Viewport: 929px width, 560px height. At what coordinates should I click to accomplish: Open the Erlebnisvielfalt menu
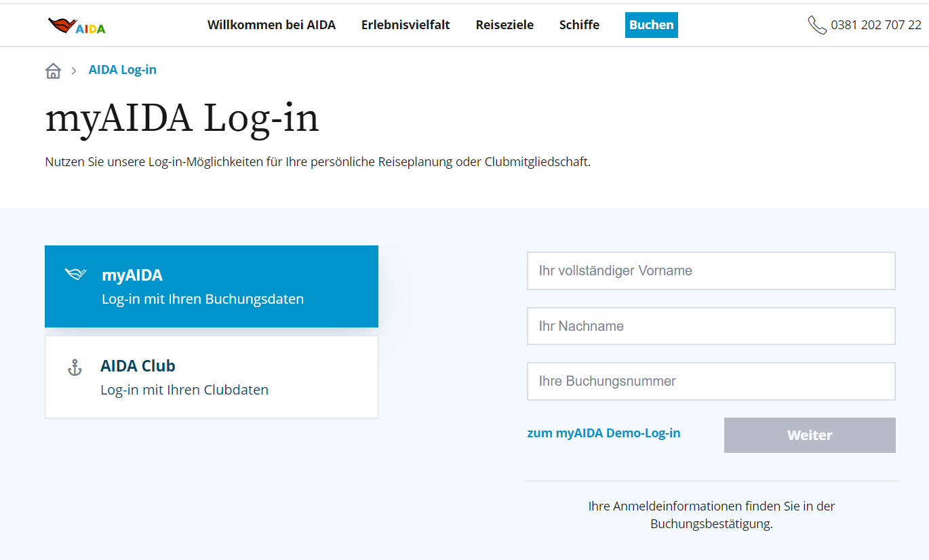coord(406,25)
